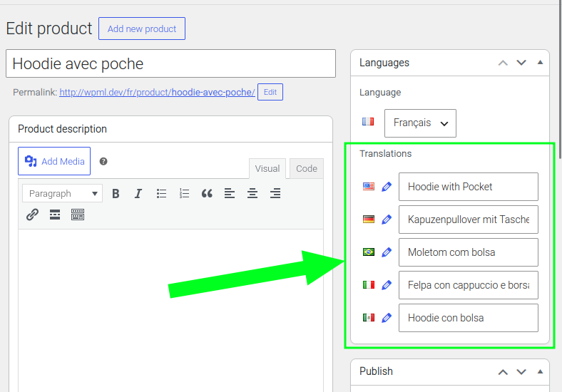Open the Paragraph format dropdown

coord(62,193)
